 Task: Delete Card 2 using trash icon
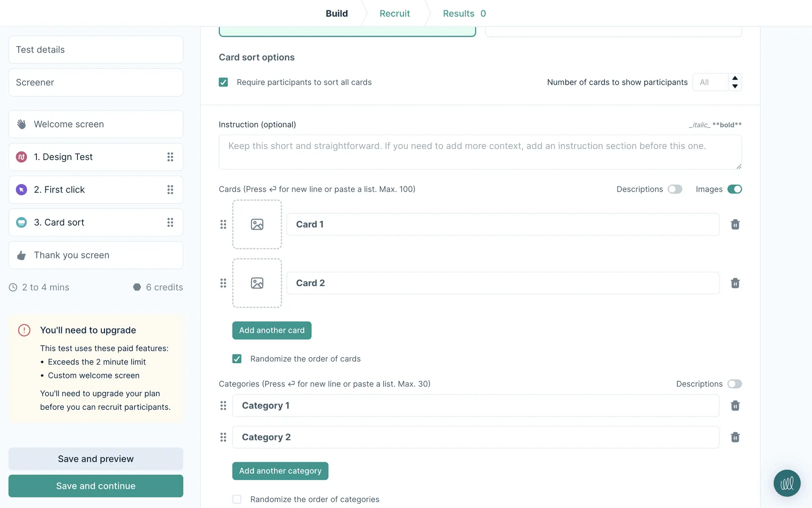[x=735, y=283]
